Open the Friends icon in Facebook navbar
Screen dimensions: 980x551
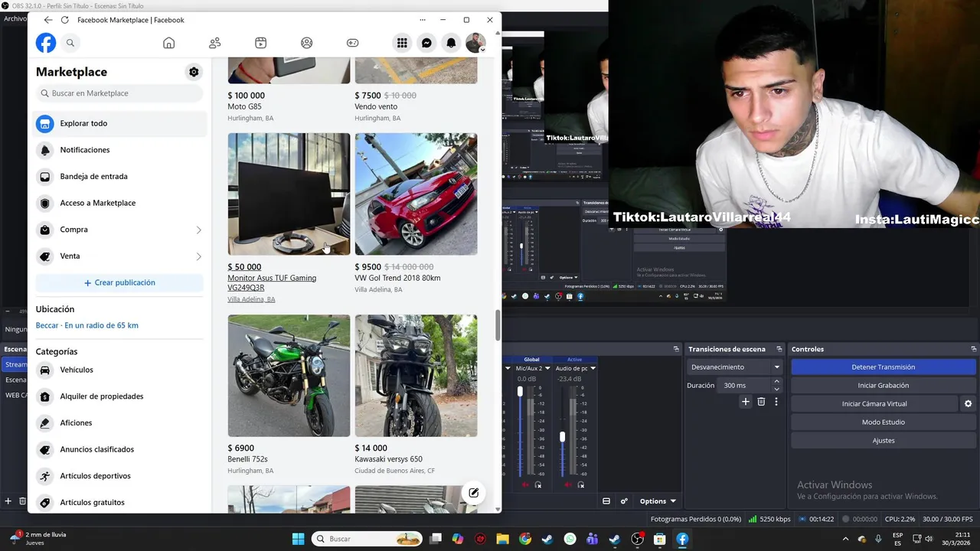click(x=215, y=43)
